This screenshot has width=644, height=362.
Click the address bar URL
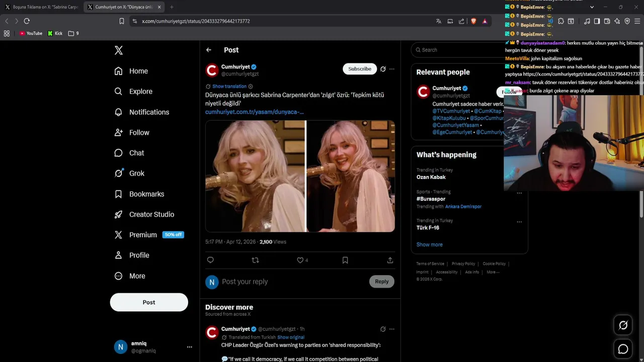[196, 21]
